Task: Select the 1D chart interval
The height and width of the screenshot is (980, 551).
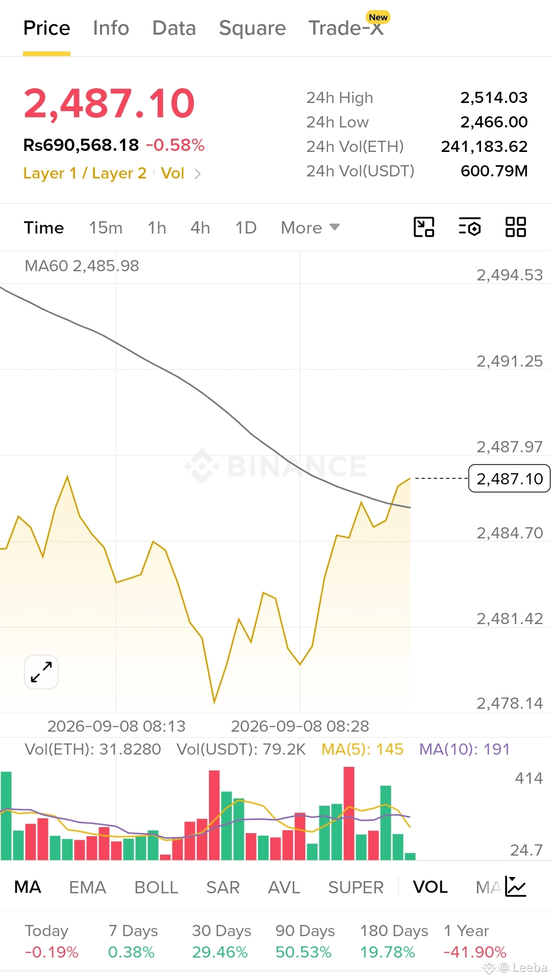Action: tap(246, 227)
